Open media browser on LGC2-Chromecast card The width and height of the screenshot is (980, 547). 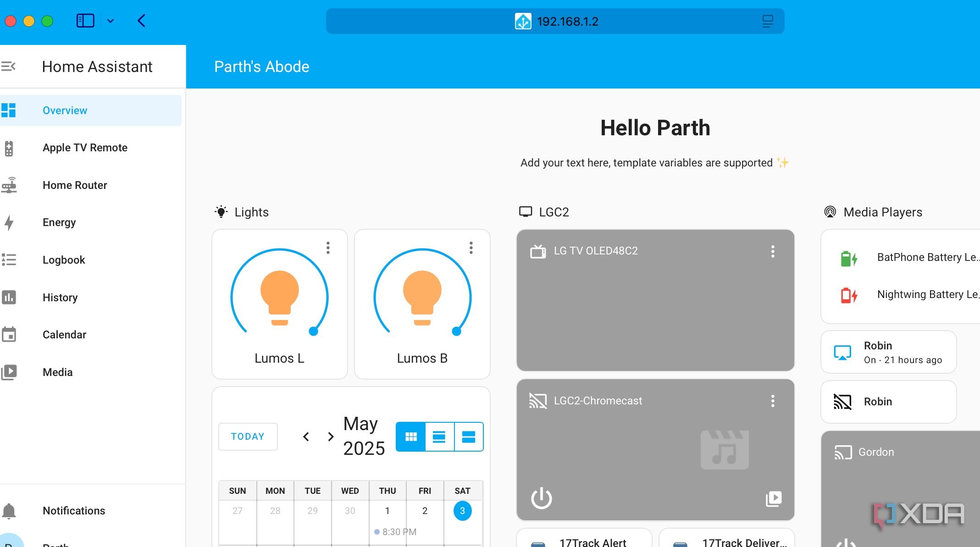[774, 499]
